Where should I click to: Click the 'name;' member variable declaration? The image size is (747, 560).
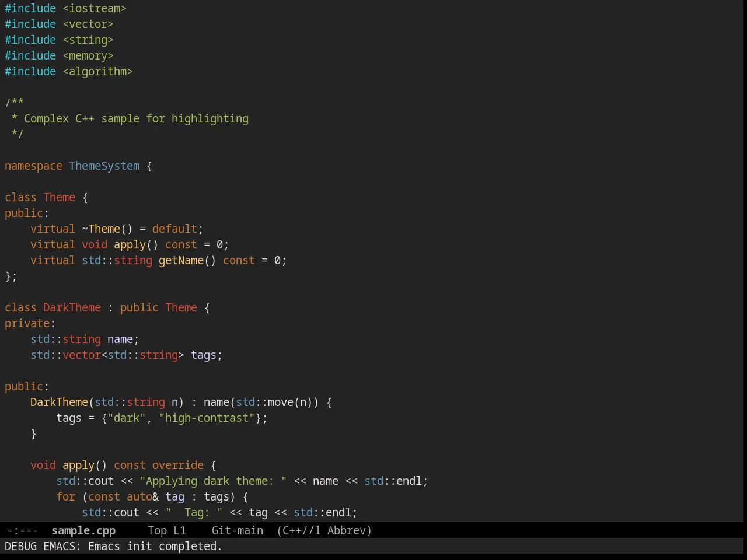point(123,339)
